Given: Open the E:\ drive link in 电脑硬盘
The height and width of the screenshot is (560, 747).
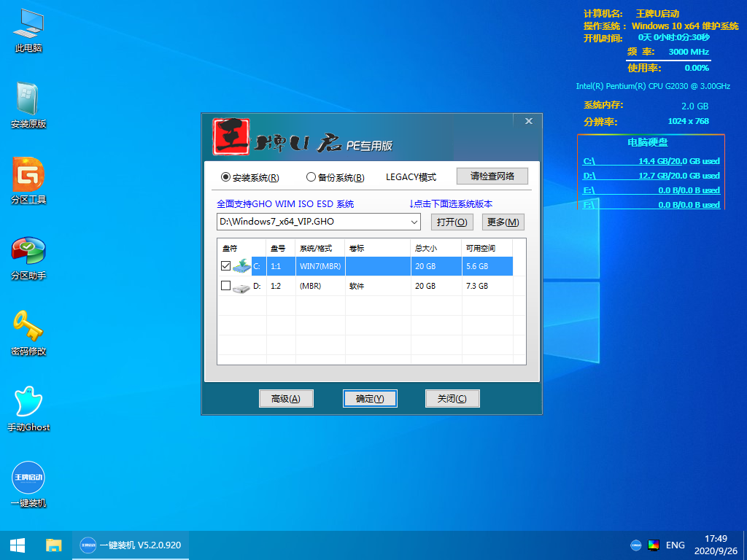Looking at the screenshot, I should click(651, 190).
